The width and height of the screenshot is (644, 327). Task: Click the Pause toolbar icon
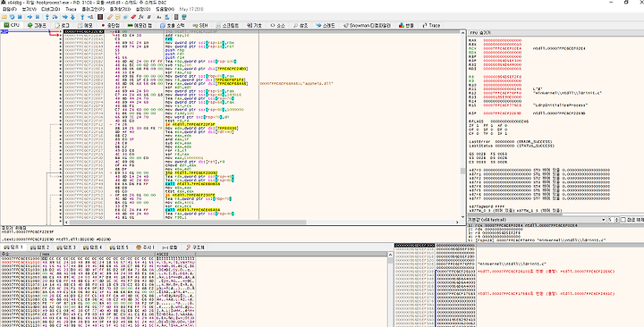pos(38,17)
